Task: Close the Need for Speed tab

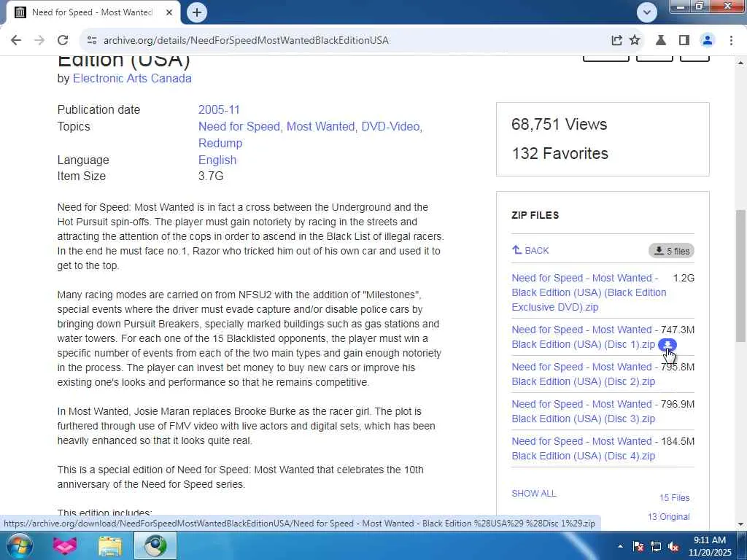Action: click(169, 13)
